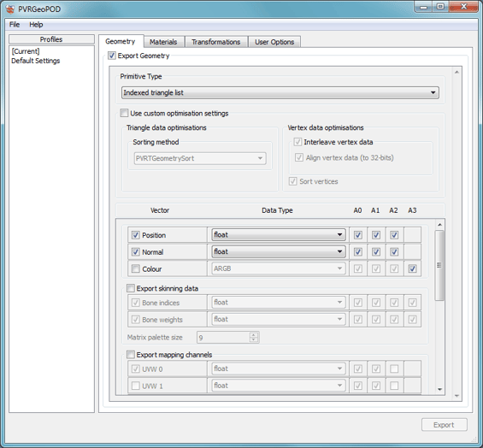
Task: Close the PVRGeoPOD window
Action: [x=463, y=7]
